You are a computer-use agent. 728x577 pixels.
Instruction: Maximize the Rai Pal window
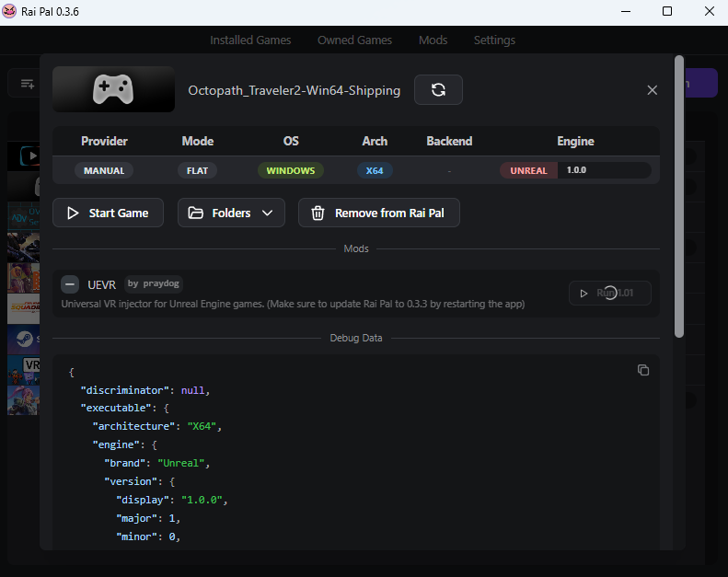tap(667, 11)
